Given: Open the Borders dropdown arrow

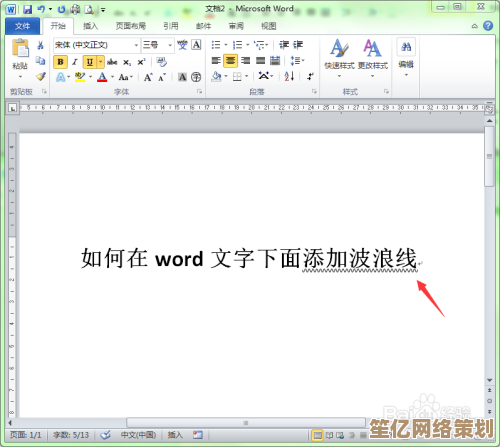Looking at the screenshot, I should click(x=247, y=77).
